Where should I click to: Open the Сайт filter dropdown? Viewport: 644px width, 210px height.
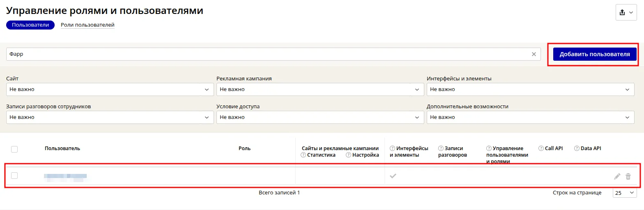(110, 89)
